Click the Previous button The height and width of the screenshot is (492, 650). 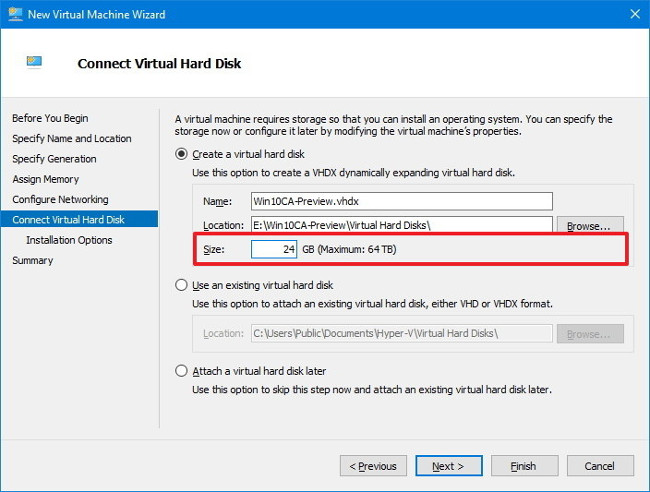click(x=373, y=466)
